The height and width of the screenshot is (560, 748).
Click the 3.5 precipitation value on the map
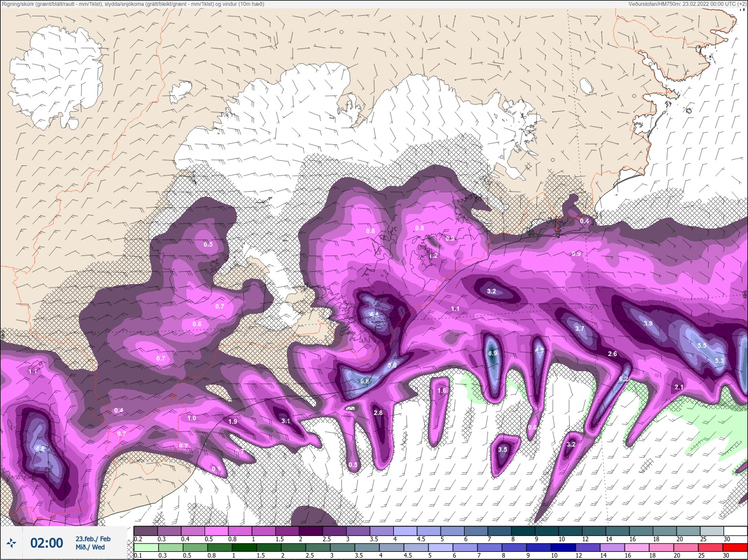pyautogui.click(x=503, y=450)
